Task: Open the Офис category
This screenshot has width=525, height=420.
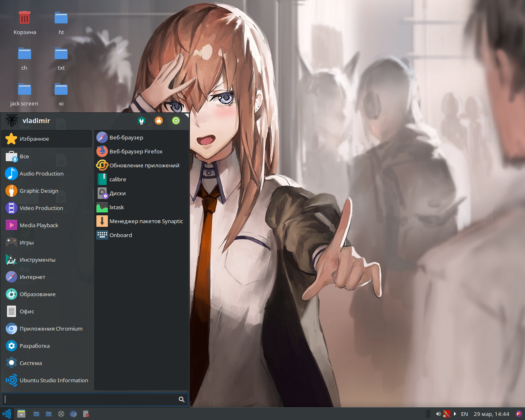Action: pos(46,311)
